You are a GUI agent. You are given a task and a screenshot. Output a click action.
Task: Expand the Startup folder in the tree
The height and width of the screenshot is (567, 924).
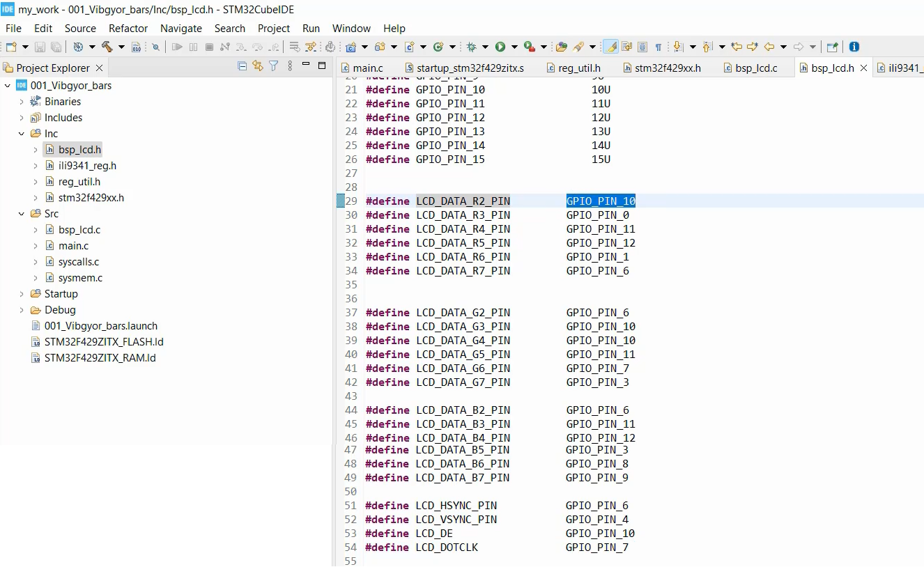pos(22,294)
